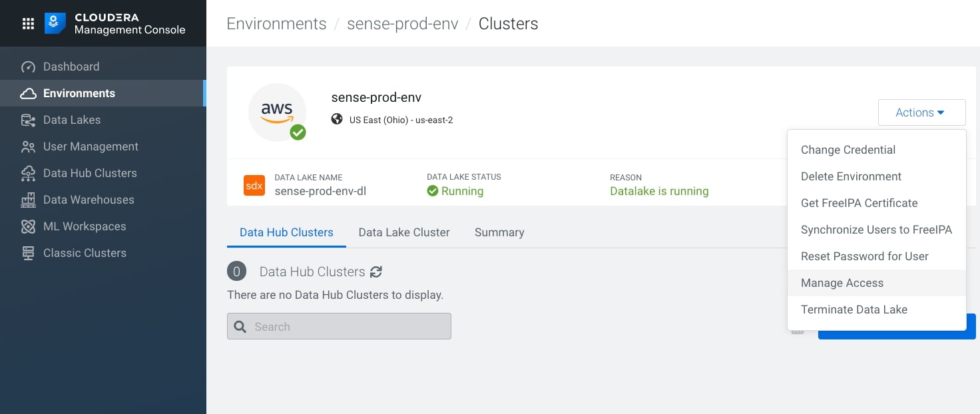Select Reset Password for User
980x414 pixels.
[x=876, y=256]
